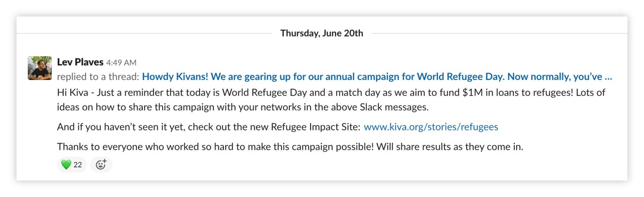Visit www.kiva.org/stories/refugees link
644x197 pixels.
[x=431, y=127]
